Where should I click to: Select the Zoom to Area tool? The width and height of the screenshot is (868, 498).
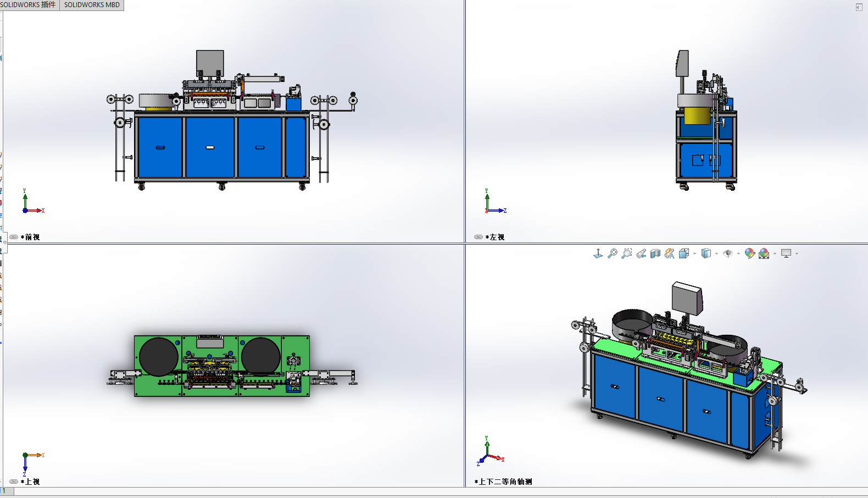point(627,253)
